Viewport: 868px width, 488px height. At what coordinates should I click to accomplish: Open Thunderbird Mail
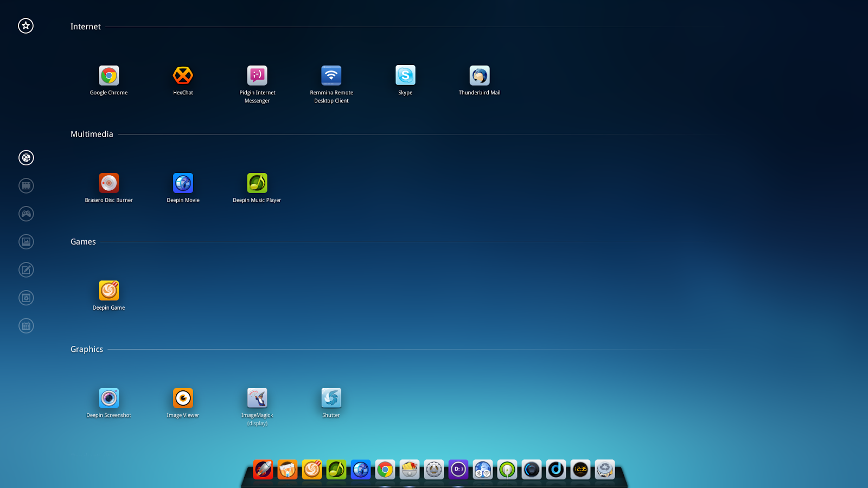click(480, 76)
